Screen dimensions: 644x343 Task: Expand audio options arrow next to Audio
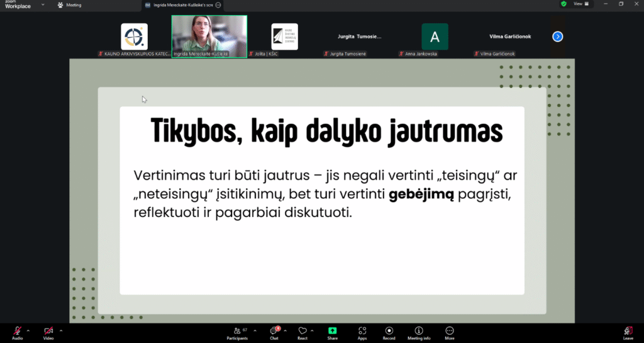tap(28, 330)
